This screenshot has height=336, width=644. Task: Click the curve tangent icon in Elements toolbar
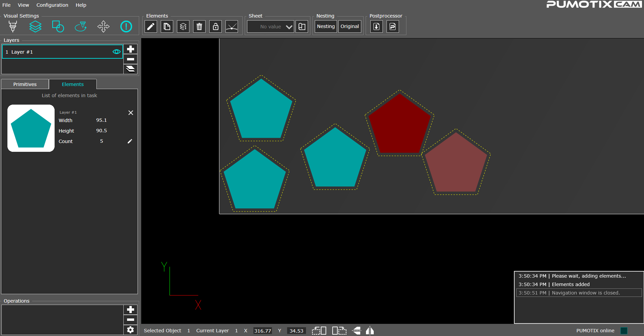(x=232, y=26)
